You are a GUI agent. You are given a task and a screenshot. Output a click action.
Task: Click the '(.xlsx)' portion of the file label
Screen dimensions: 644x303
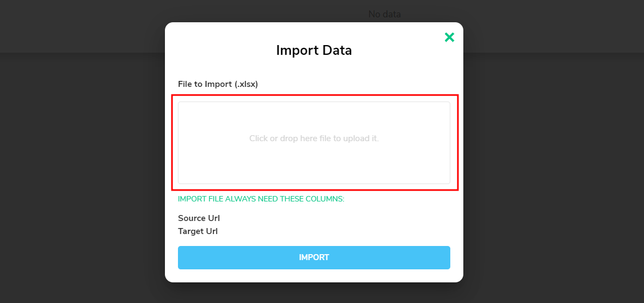coord(246,84)
